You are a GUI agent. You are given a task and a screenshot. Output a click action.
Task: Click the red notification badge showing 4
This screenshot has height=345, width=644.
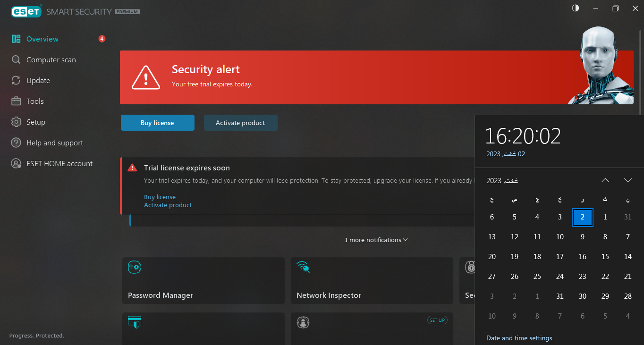point(102,39)
